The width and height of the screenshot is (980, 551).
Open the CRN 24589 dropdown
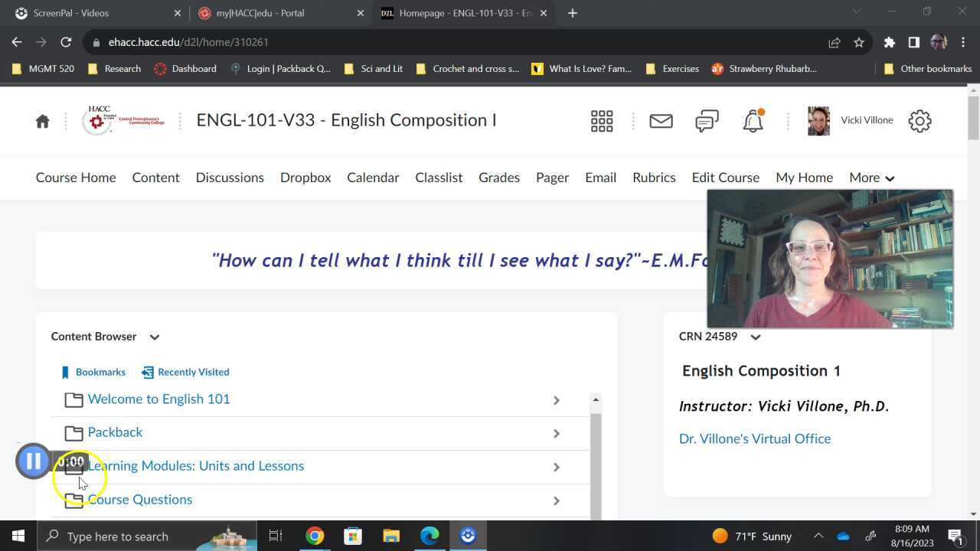755,337
